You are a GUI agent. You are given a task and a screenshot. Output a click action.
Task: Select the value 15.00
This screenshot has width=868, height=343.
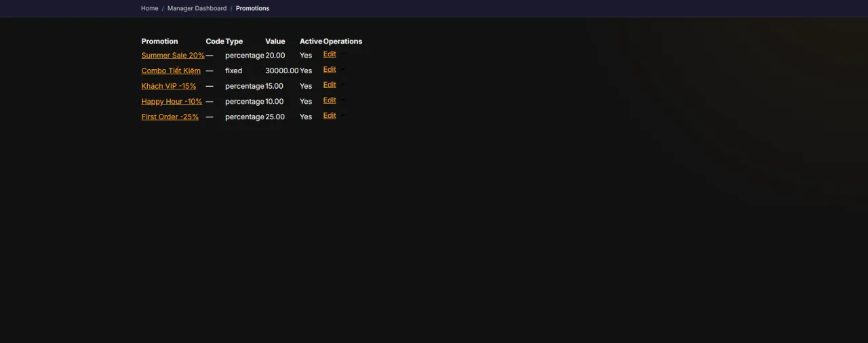click(x=275, y=86)
